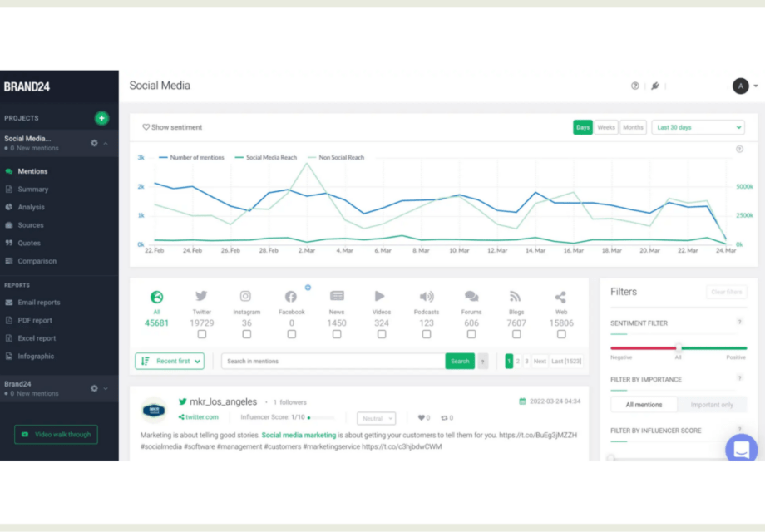Open the Last 30 days dropdown

pos(698,127)
